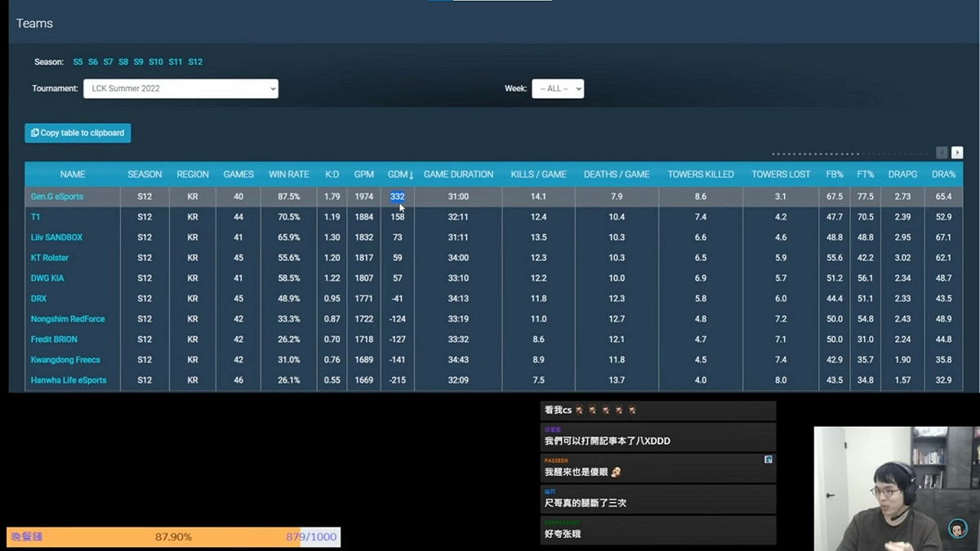Click the Teams section heading

(34, 23)
